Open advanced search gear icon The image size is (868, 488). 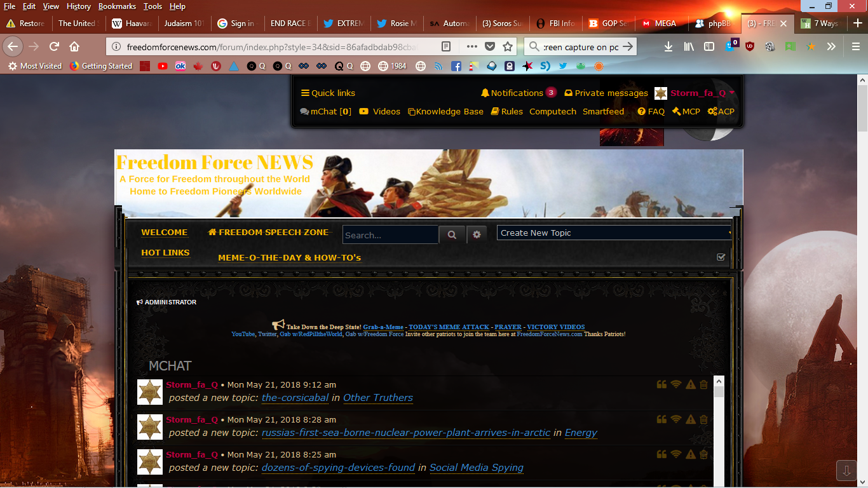[477, 234]
